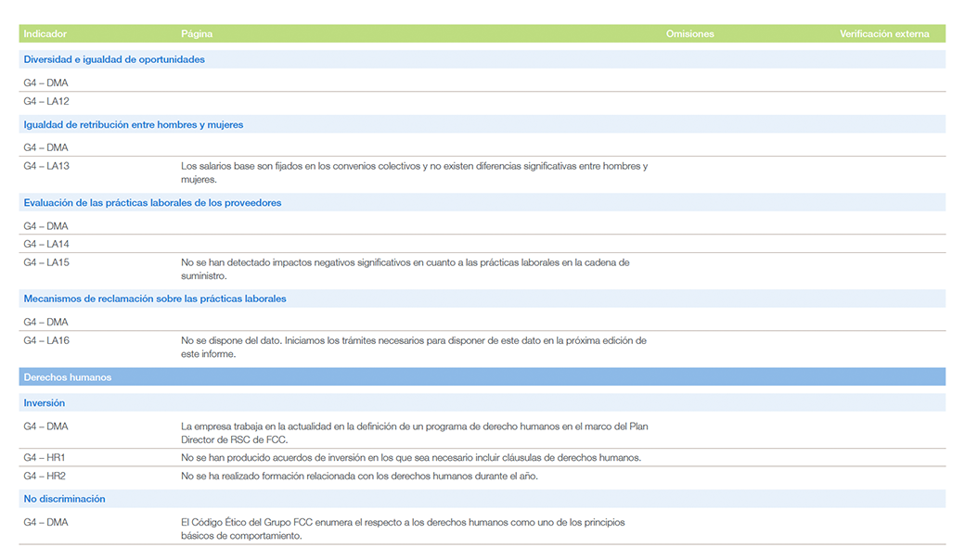Click the G4 – LA16 indicator cell
This screenshot has height=560, width=965.
tap(46, 340)
